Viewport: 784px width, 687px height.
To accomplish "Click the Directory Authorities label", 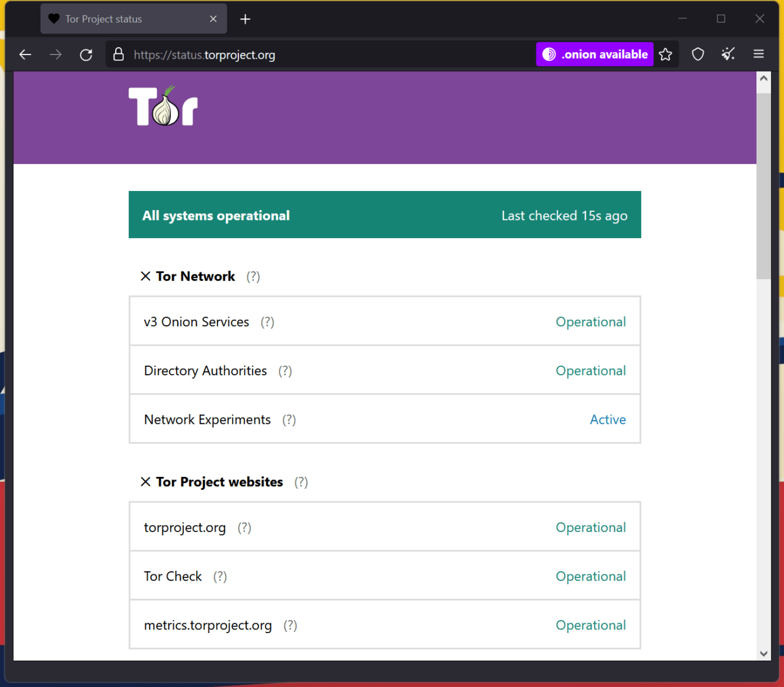I will pos(205,371).
